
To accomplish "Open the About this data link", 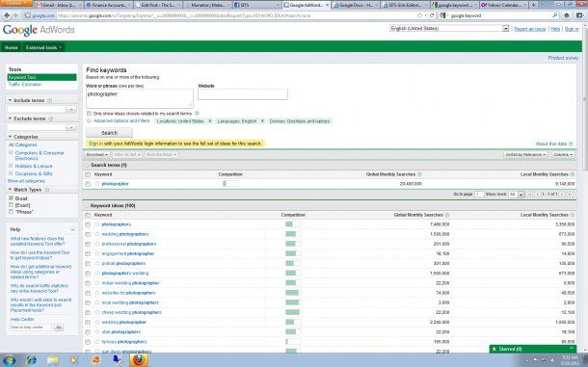I will 551,144.
